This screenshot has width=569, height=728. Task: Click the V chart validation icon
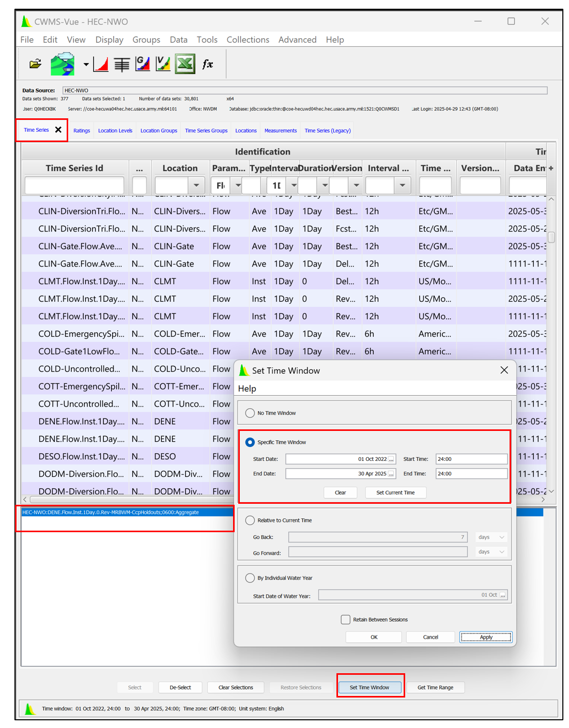163,64
